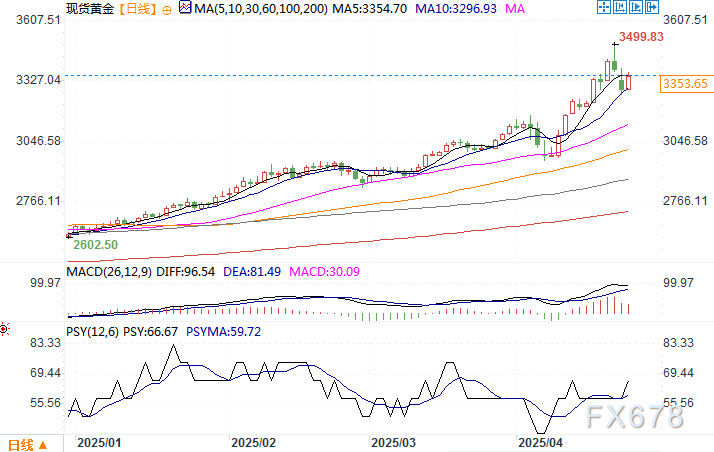This screenshot has width=714, height=452.
Task: Click the 3499.83 high price label
Action: tap(641, 37)
